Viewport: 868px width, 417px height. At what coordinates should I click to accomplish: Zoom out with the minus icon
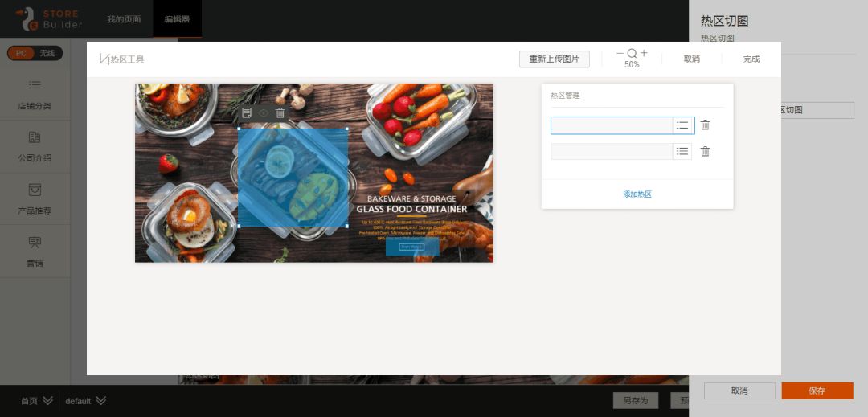(x=620, y=54)
